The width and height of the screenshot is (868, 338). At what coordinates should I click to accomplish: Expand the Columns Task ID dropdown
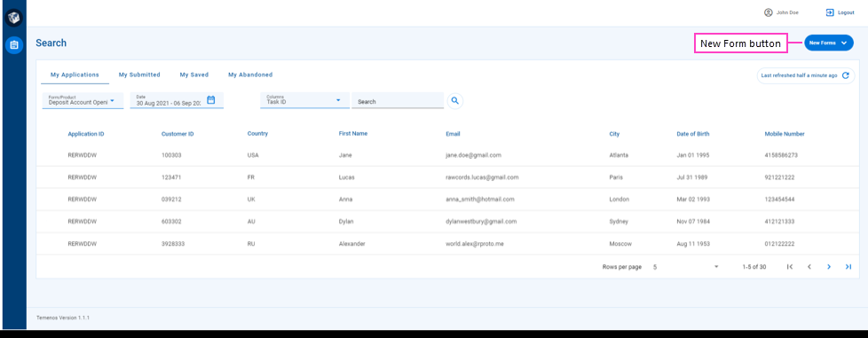pos(305,100)
